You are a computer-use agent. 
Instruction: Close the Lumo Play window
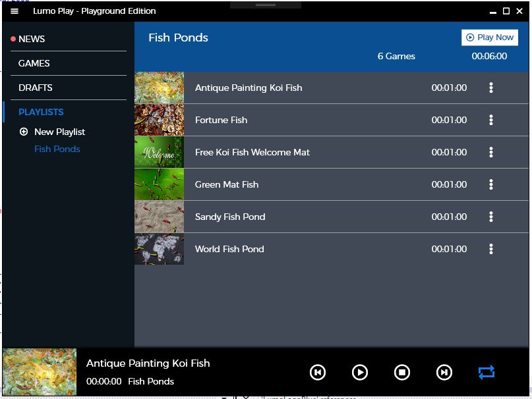point(519,11)
